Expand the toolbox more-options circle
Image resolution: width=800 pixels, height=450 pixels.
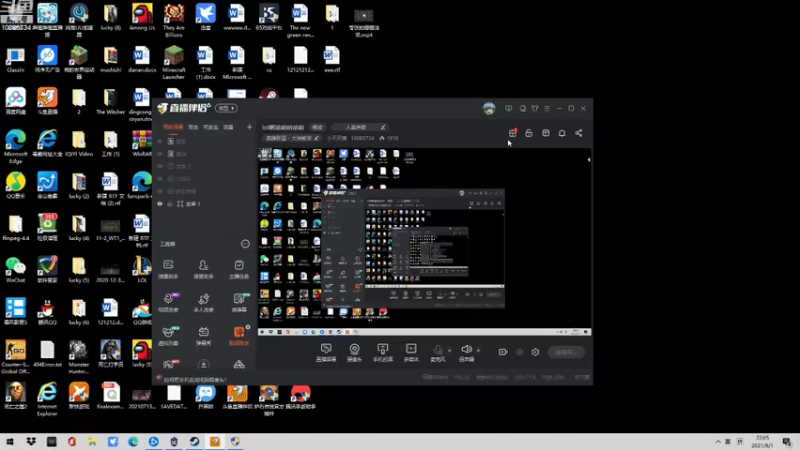(x=245, y=244)
